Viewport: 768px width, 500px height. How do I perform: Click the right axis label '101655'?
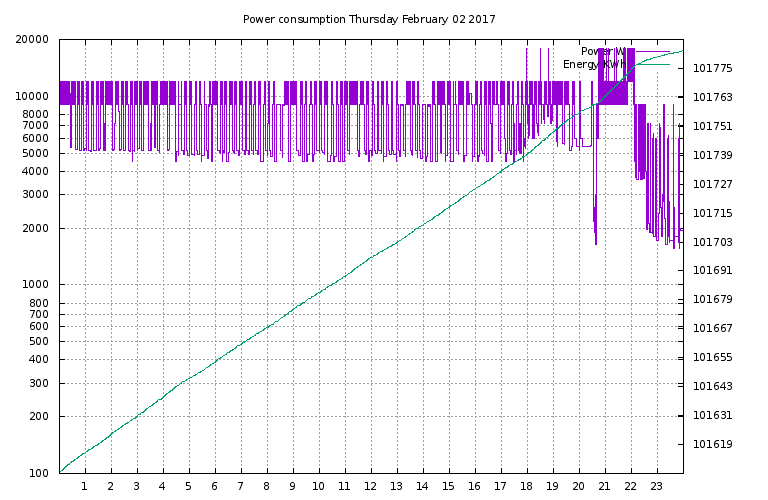pyautogui.click(x=713, y=357)
